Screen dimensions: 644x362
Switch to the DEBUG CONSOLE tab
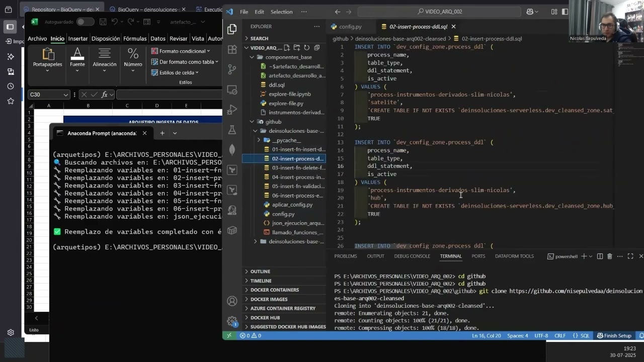412,256
